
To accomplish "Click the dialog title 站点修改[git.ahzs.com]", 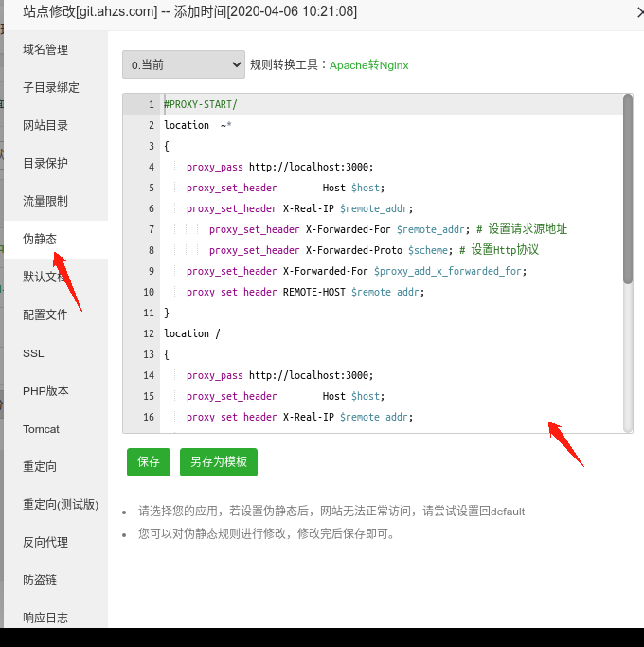I will click(x=90, y=11).
